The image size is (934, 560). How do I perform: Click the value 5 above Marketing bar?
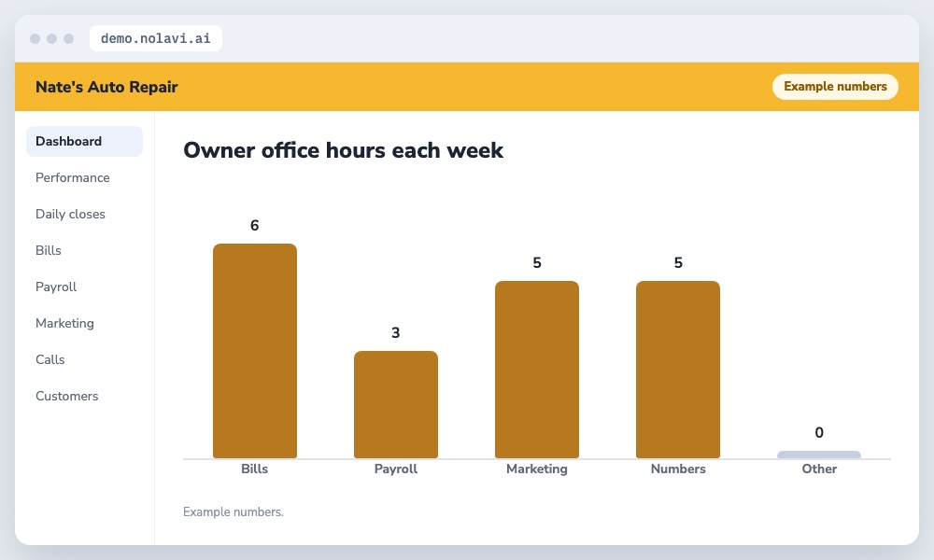(x=537, y=263)
